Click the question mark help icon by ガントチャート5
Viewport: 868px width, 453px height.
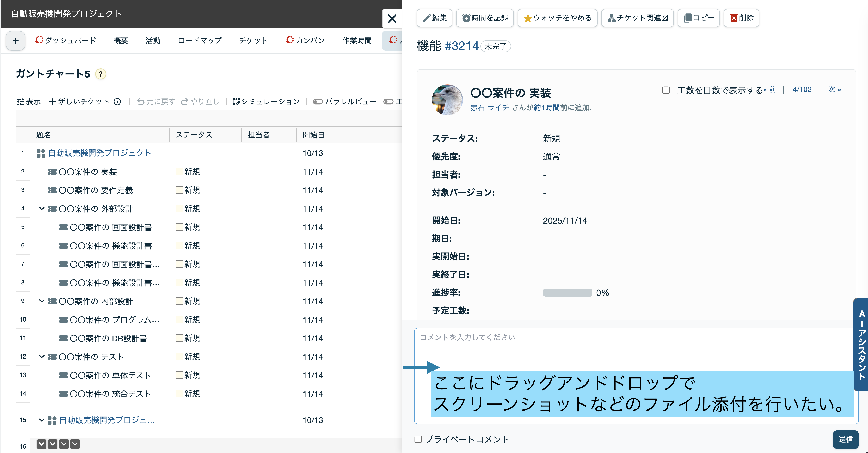pos(100,74)
